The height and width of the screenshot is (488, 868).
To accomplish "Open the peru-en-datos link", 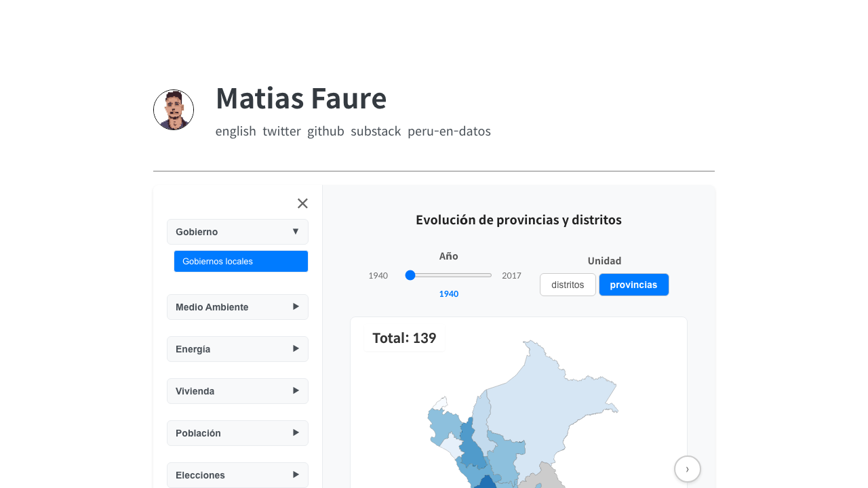I will point(449,131).
